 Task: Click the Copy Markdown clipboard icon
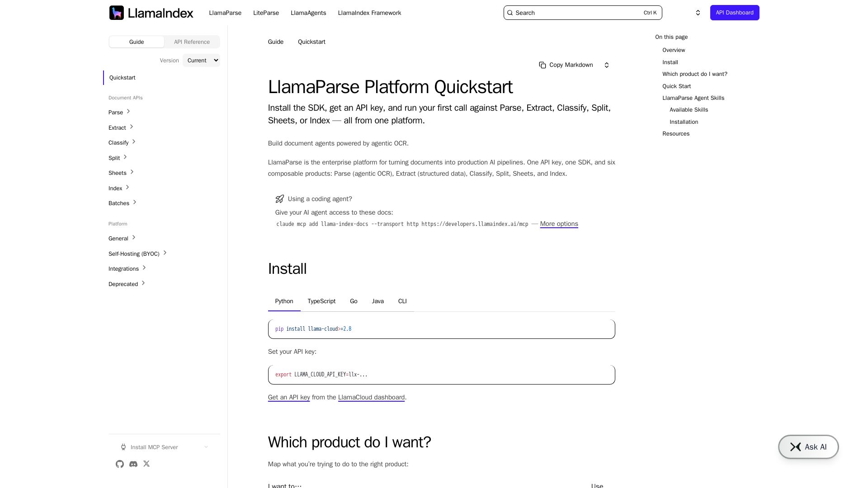pyautogui.click(x=542, y=65)
